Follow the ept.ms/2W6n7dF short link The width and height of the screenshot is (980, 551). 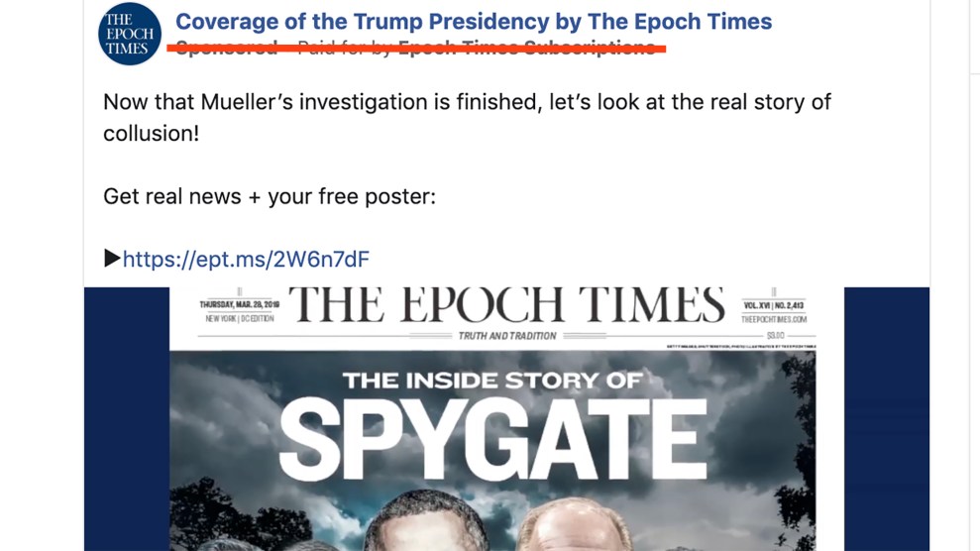tap(246, 260)
